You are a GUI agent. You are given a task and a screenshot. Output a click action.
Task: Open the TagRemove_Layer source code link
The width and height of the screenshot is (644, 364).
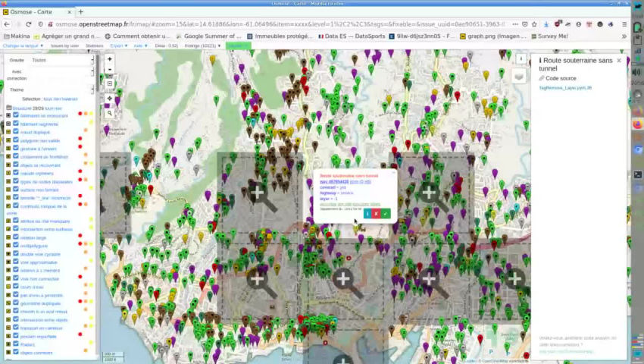pyautogui.click(x=565, y=88)
